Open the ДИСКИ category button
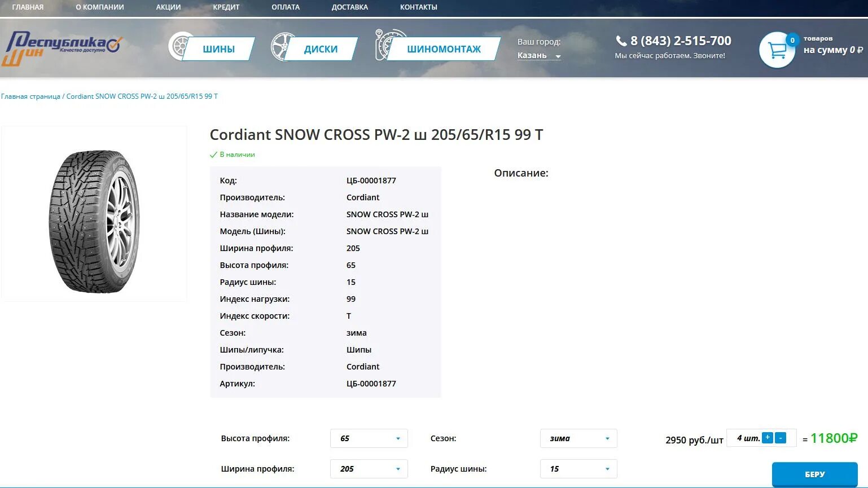Image resolution: width=868 pixels, height=488 pixels. tap(321, 49)
